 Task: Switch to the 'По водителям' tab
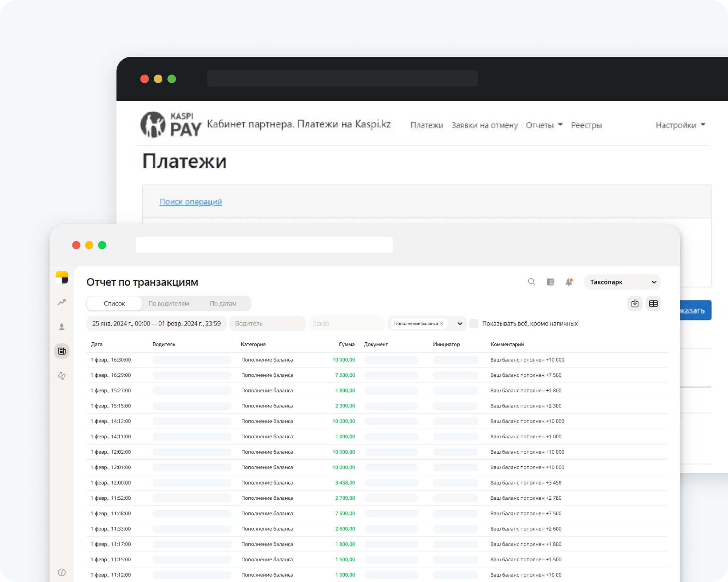coord(169,303)
